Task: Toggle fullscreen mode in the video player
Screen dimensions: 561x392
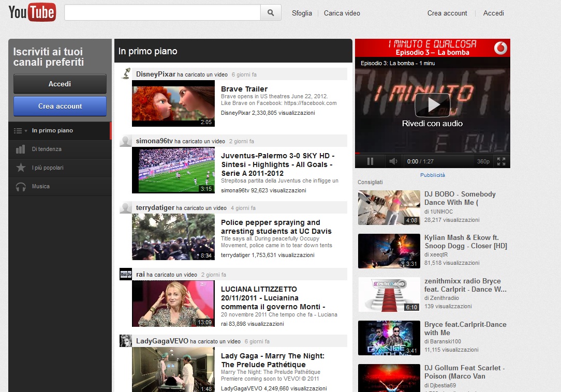Action: (x=501, y=161)
